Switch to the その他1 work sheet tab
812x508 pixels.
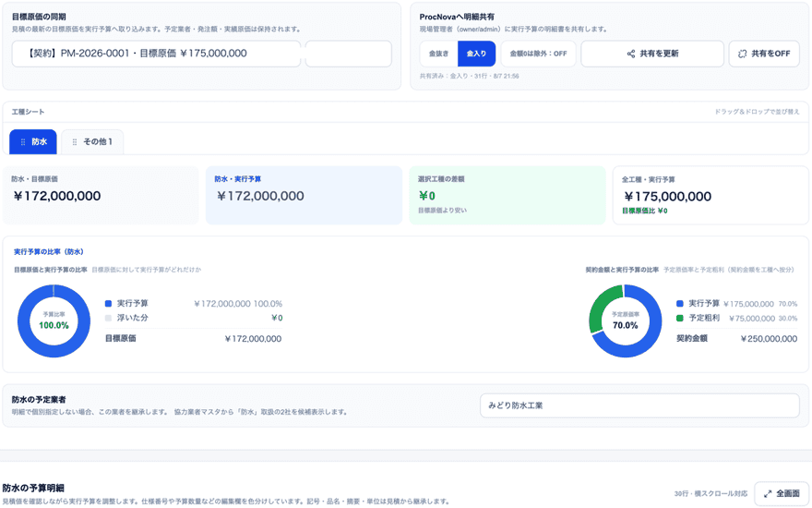click(92, 142)
